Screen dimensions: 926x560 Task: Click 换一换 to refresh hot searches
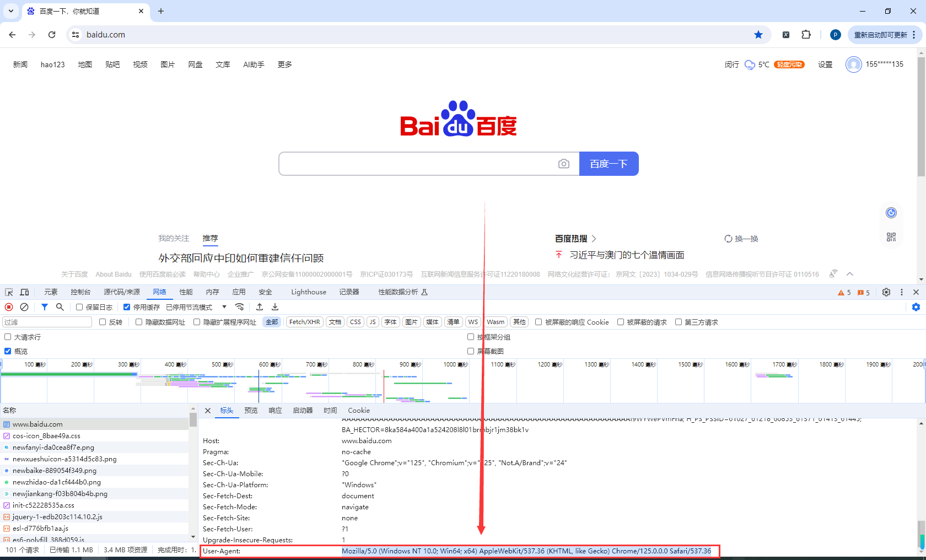pos(741,239)
